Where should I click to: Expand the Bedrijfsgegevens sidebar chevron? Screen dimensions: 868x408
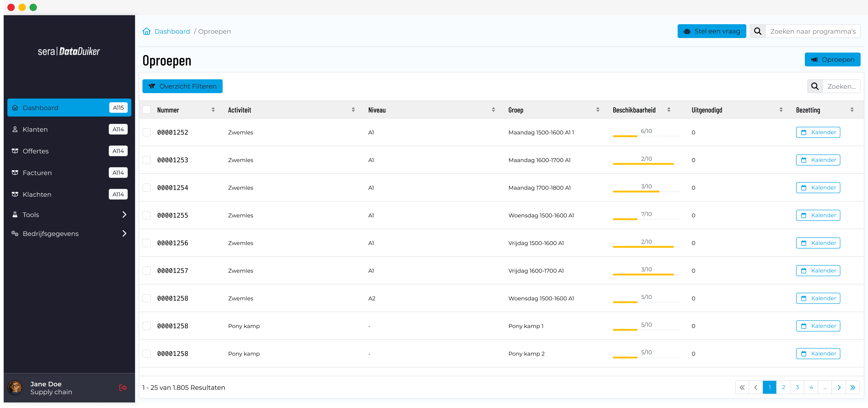[x=124, y=234]
